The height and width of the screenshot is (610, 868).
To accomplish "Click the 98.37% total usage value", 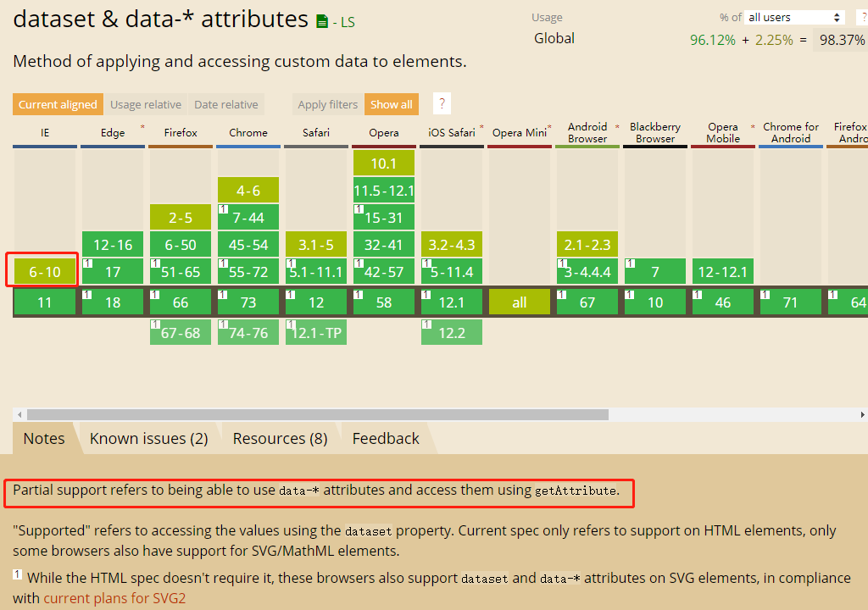I will [x=842, y=40].
